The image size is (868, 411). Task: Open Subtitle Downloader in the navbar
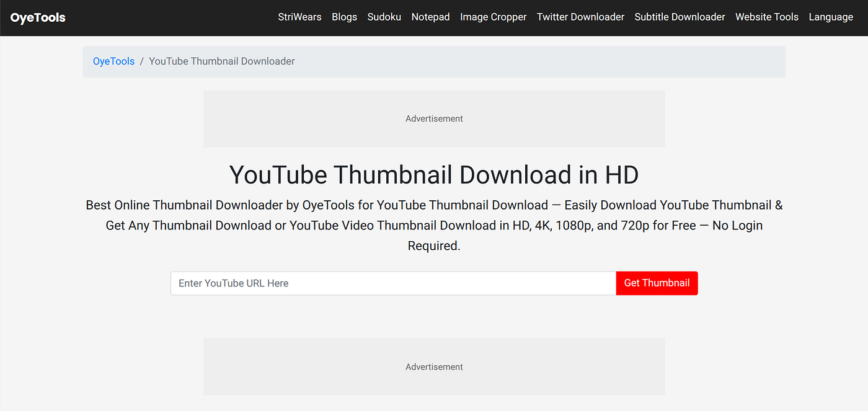tap(680, 17)
